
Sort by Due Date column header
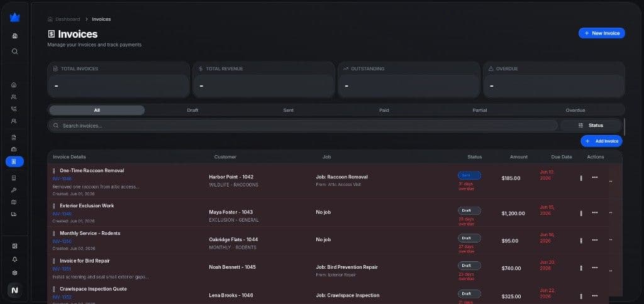(562, 157)
